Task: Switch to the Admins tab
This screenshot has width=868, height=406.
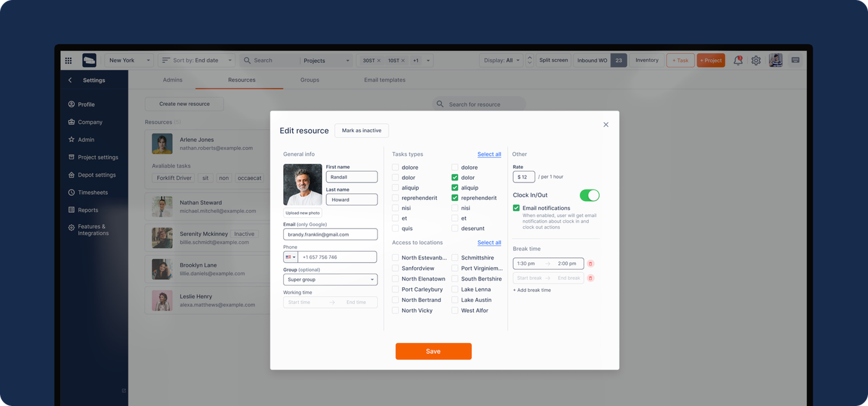Action: pyautogui.click(x=173, y=80)
